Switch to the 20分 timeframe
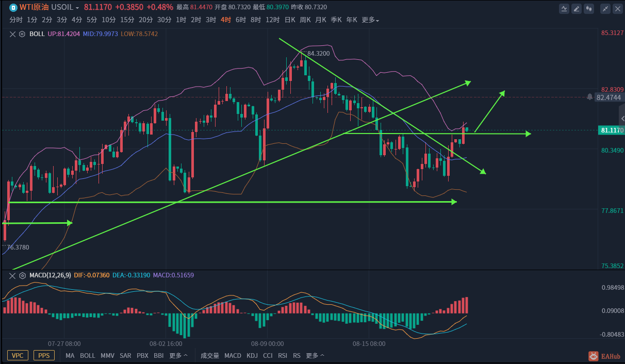The height and width of the screenshot is (364, 625). 146,20
